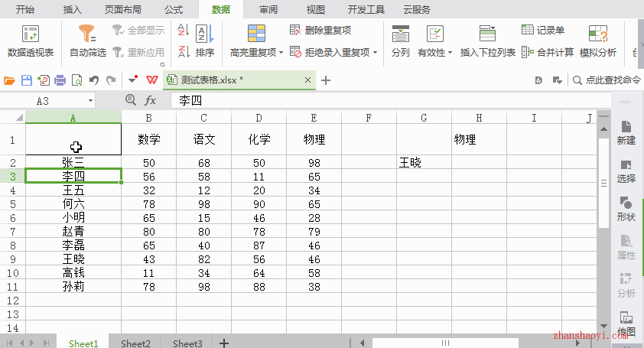The height and width of the screenshot is (348, 644).
Task: Open the Sheet2 worksheet tab
Action: tap(135, 343)
